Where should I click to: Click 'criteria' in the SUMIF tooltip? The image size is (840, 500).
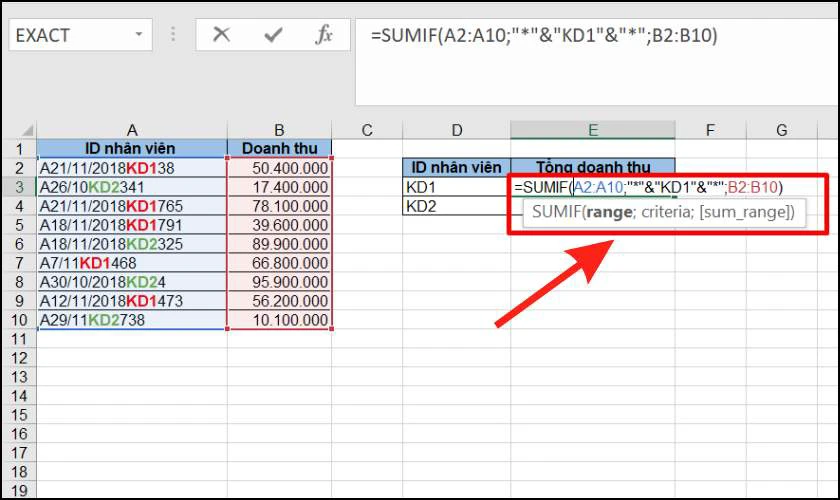click(x=666, y=212)
